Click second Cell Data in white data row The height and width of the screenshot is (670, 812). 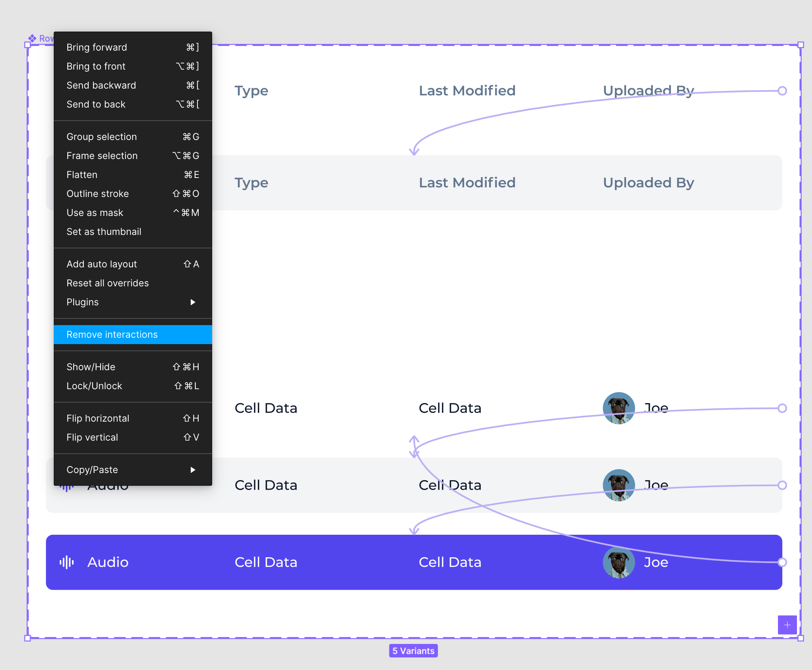tap(450, 408)
